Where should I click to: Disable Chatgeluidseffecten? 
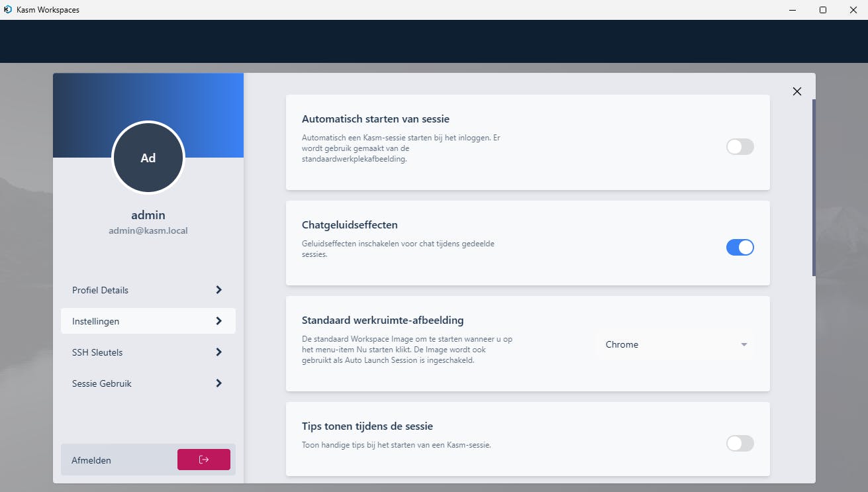pyautogui.click(x=740, y=247)
